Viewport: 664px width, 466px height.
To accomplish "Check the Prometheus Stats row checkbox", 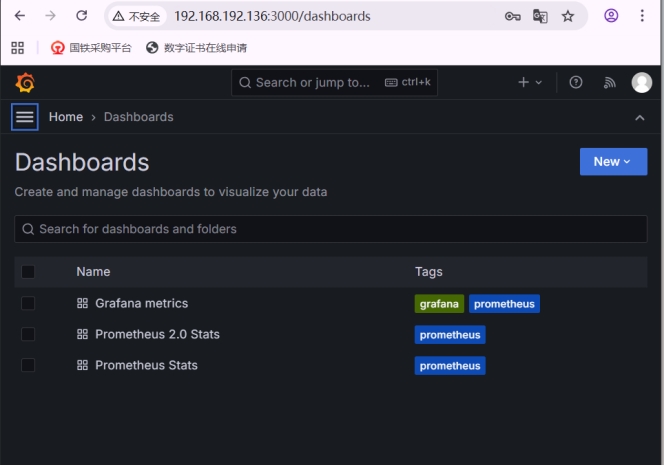I will 28,365.
